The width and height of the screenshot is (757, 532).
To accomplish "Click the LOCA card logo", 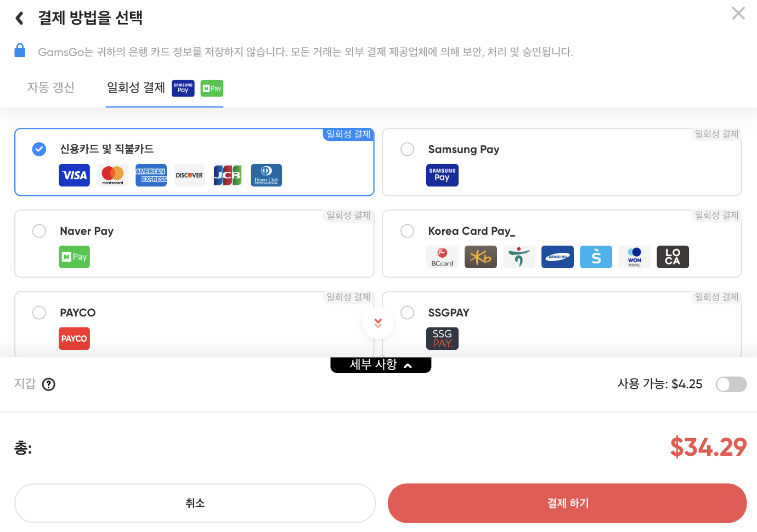I will tap(673, 257).
